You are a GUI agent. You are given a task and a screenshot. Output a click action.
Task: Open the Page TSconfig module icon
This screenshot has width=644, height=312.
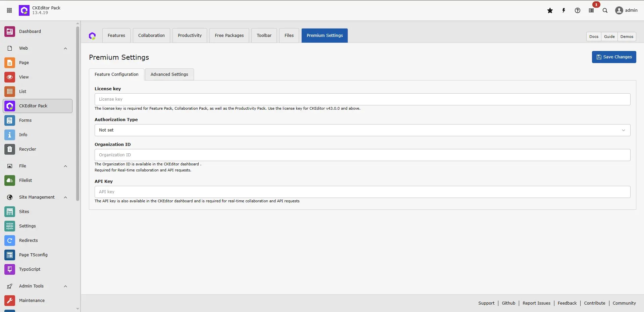point(10,255)
